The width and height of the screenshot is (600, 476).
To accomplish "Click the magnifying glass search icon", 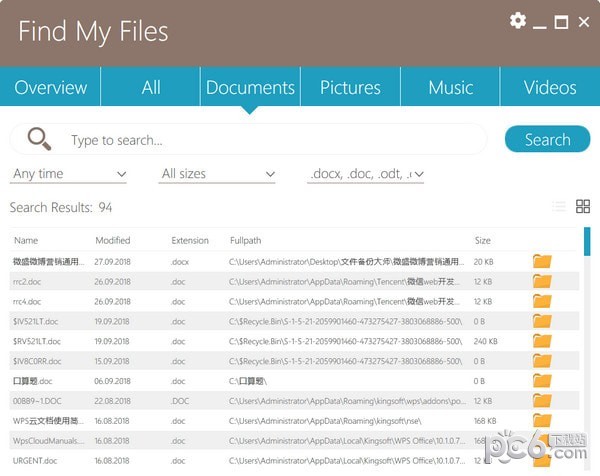I will click(x=39, y=139).
